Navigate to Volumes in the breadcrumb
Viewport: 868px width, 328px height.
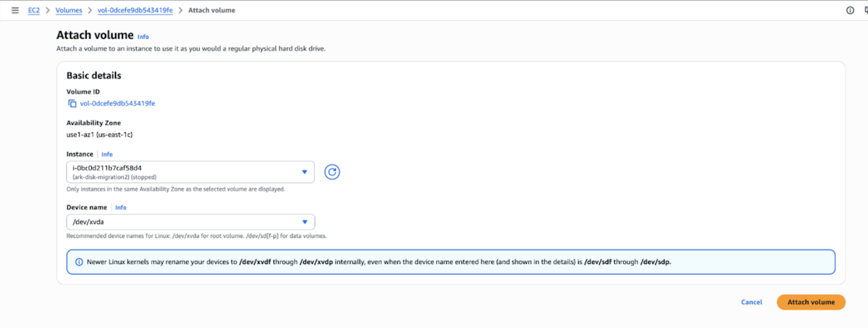pyautogui.click(x=69, y=11)
